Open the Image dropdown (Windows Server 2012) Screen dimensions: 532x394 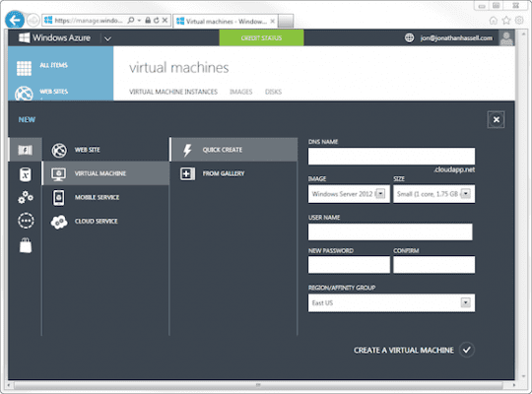pos(349,194)
